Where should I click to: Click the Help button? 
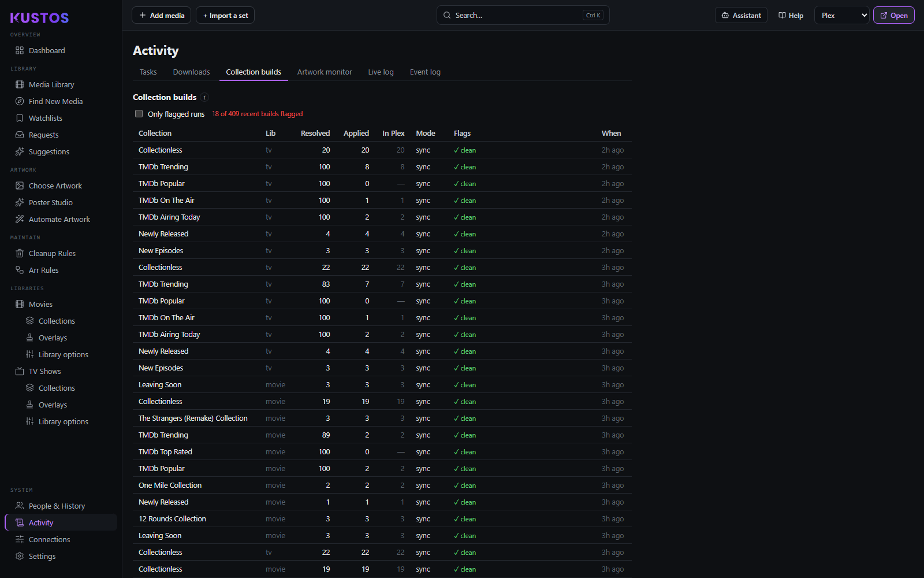[791, 16]
